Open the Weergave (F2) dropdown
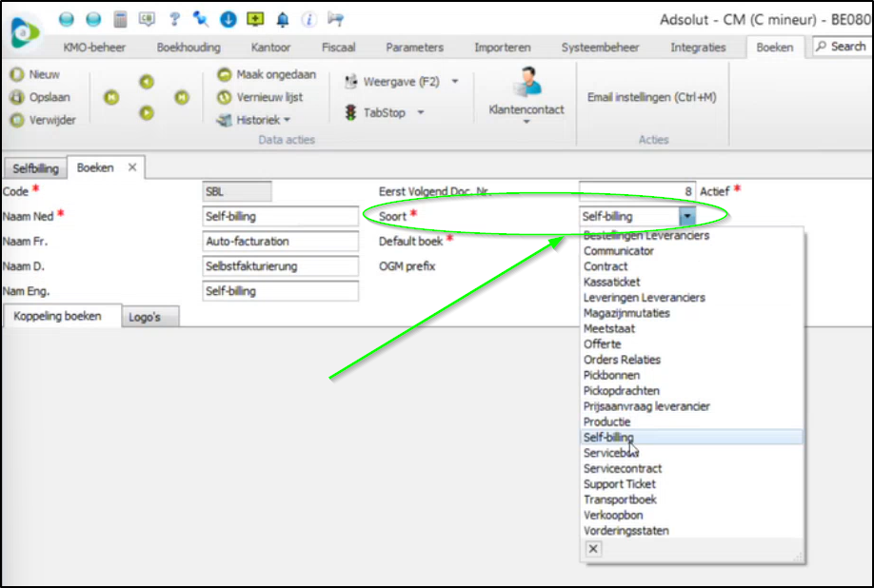Screen dimensions: 874x588 454,82
